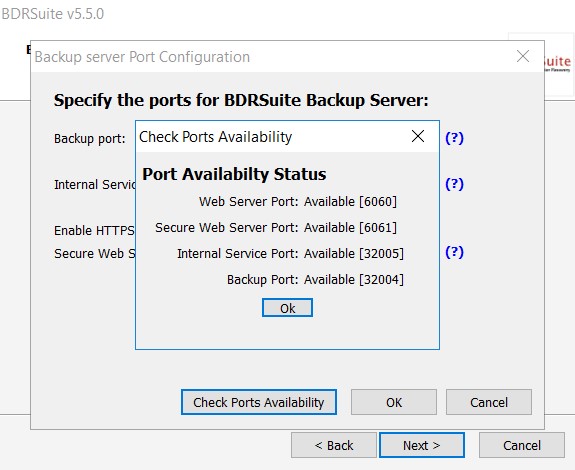Select the Web Server Port 6060 status line
This screenshot has height=470, width=575.
coord(298,202)
